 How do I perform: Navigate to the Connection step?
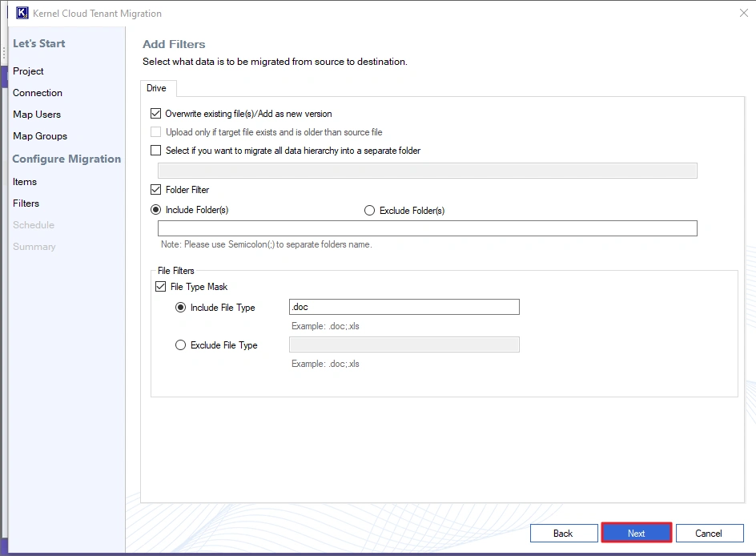coord(37,93)
